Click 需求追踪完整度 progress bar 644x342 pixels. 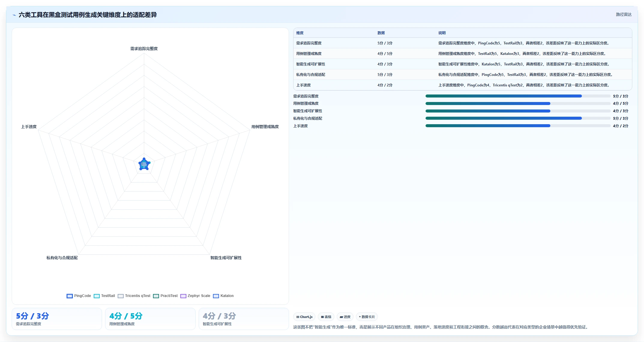coord(518,96)
